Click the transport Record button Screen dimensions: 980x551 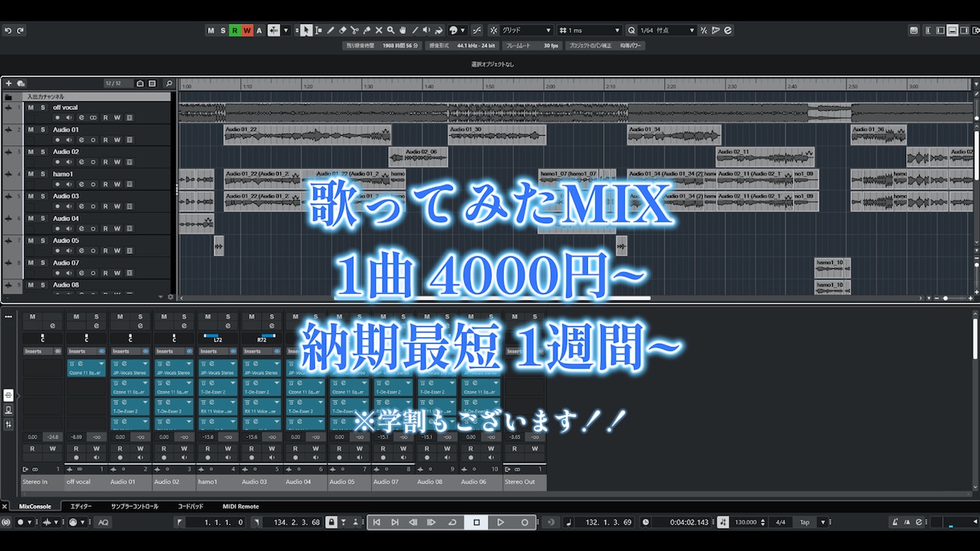[525, 522]
